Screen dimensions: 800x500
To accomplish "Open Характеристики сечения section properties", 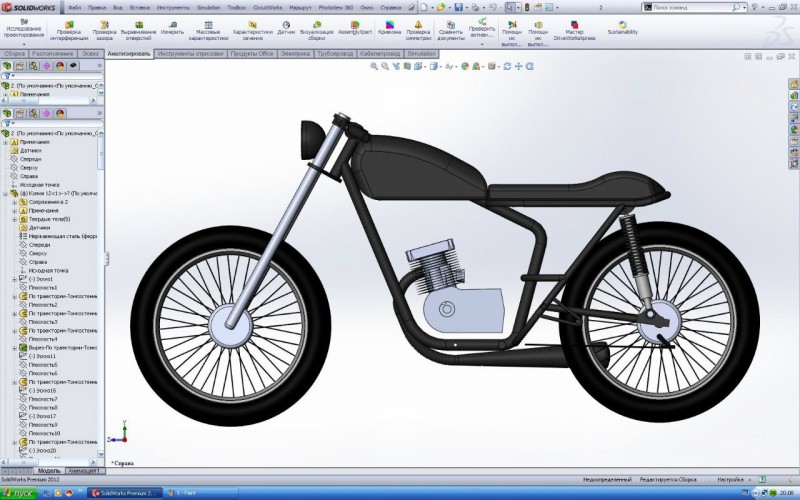I will pyautogui.click(x=252, y=31).
